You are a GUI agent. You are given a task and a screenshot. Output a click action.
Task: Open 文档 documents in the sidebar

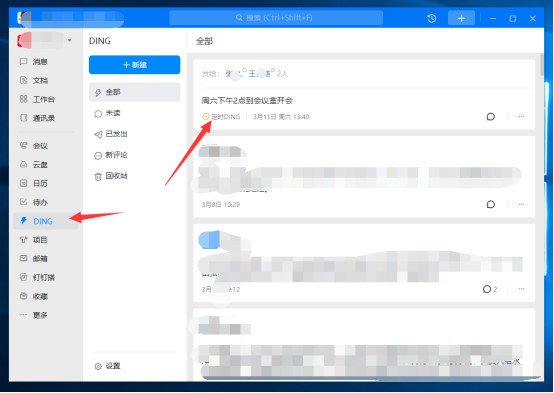(34, 81)
